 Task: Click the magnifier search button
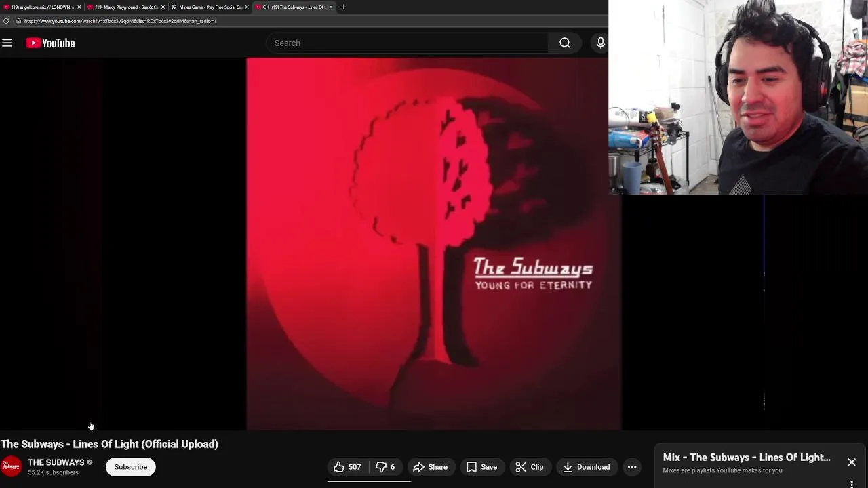tap(565, 43)
